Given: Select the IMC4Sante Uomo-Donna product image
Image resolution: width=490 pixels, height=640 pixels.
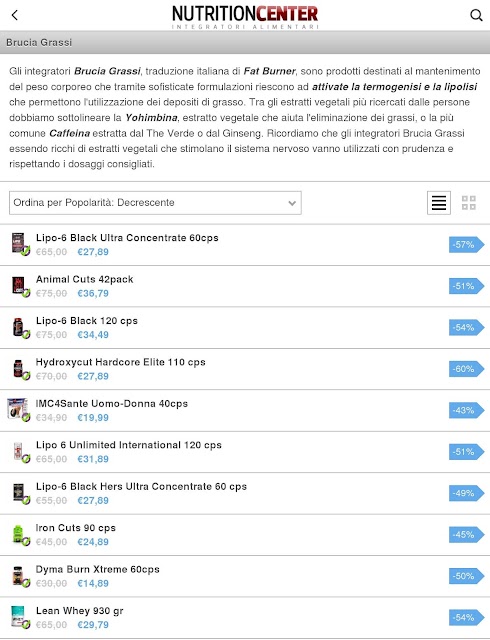Looking at the screenshot, I should pyautogui.click(x=19, y=410).
